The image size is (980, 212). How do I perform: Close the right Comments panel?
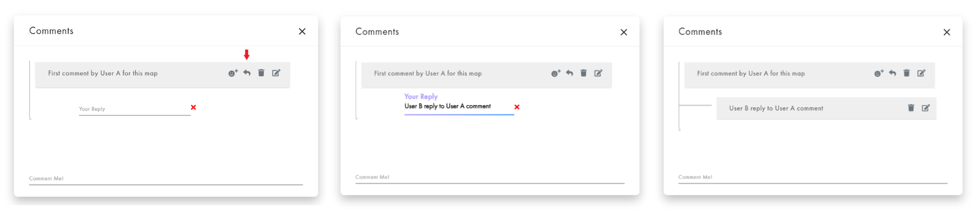point(947,32)
